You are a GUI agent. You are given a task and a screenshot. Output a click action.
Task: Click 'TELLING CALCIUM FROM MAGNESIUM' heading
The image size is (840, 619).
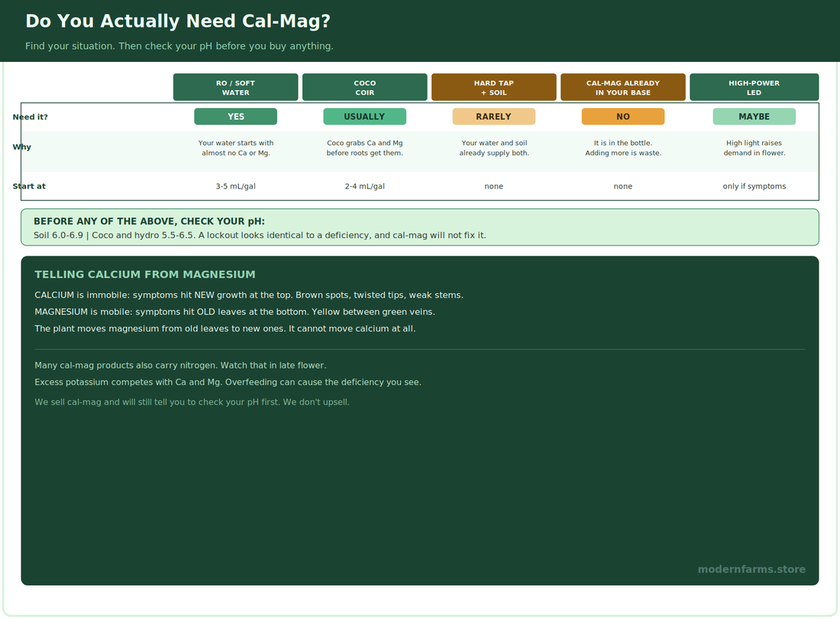pyautogui.click(x=144, y=274)
